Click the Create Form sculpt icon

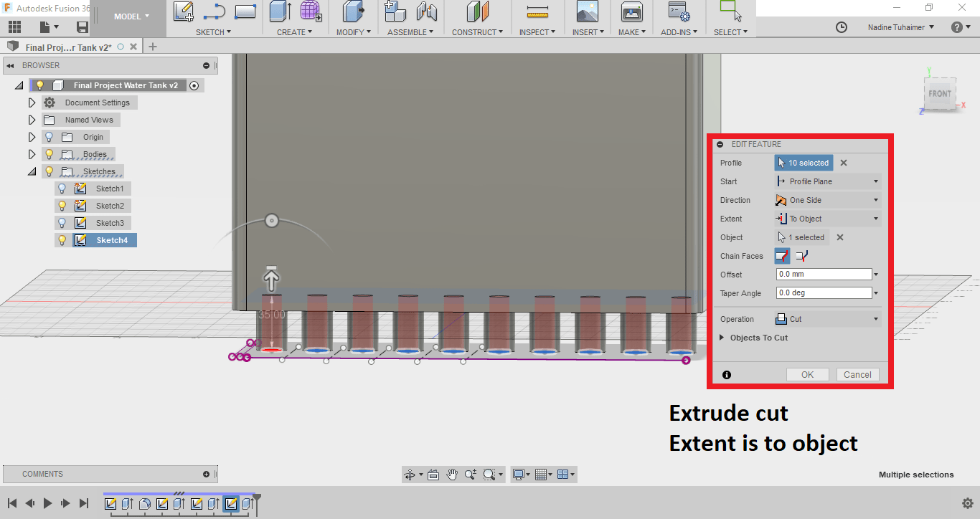311,11
